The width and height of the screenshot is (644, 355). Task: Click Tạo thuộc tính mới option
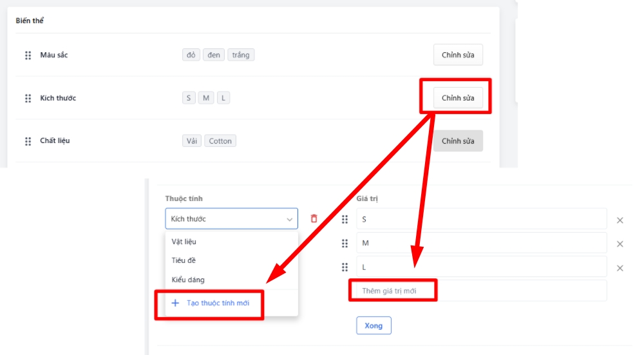click(x=218, y=303)
